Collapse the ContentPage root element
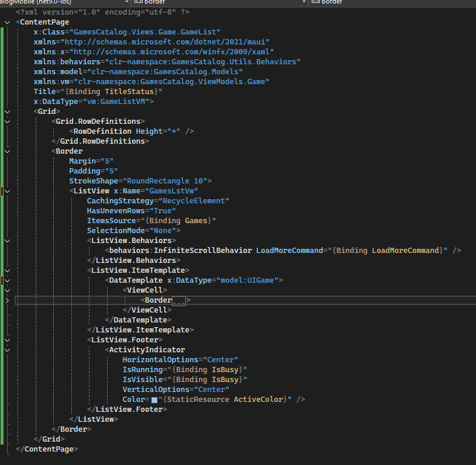Screen dimensions: 476x465 point(7,22)
